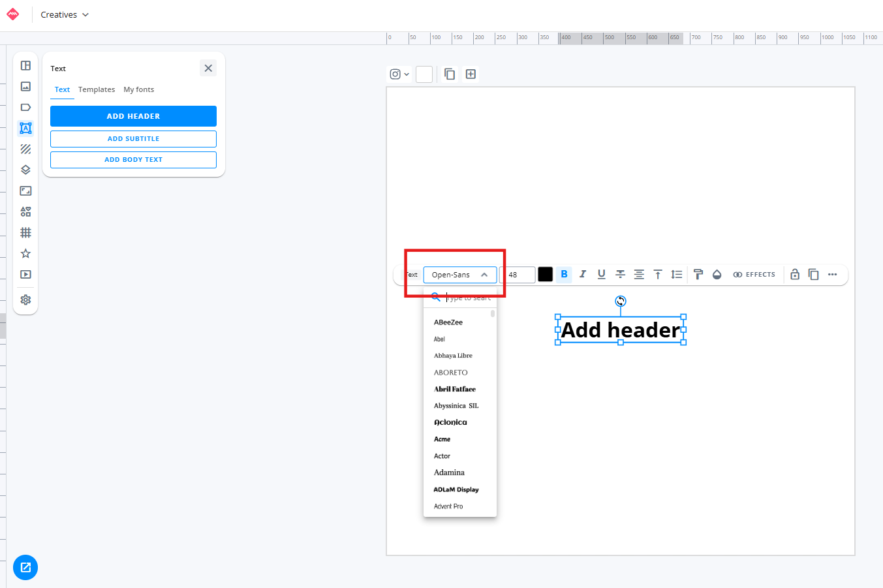Open the Instagram format dropdown
Screen dimensions: 883x588
click(x=399, y=74)
